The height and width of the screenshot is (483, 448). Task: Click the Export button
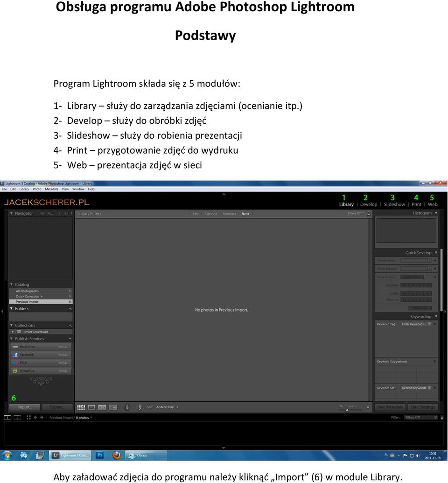[x=57, y=407]
